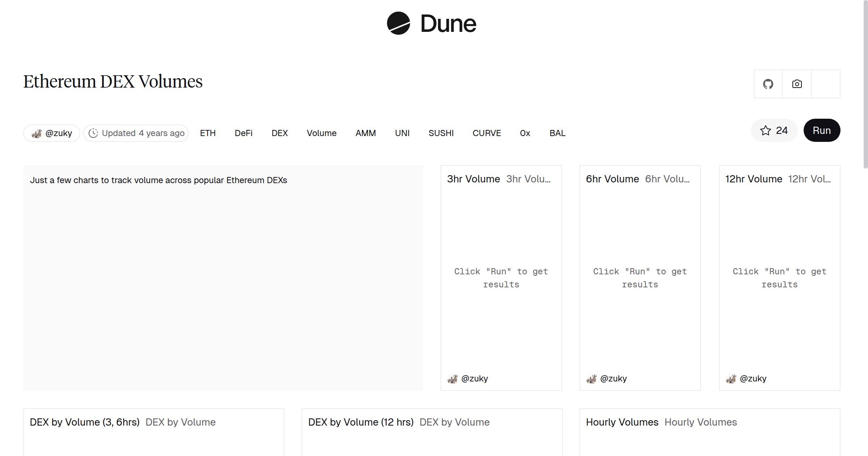Screen dimensions: 868x456
Task: Click the @zuky avatar under the 6hr Volume chart
Action: point(592,378)
